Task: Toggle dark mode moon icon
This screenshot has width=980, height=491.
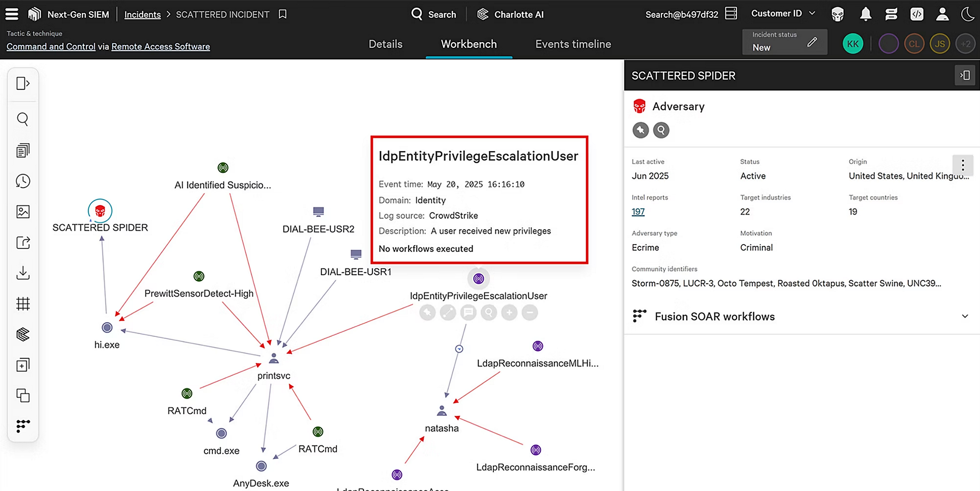Action: 967,14
